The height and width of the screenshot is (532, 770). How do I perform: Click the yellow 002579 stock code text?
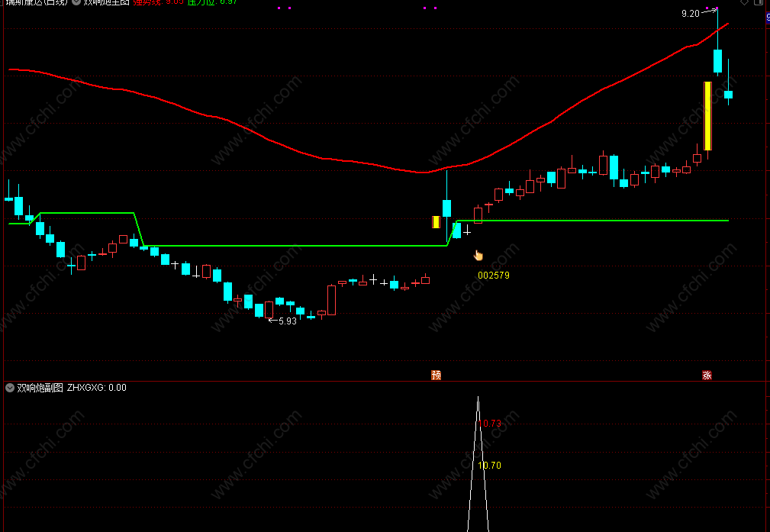pyautogui.click(x=494, y=276)
